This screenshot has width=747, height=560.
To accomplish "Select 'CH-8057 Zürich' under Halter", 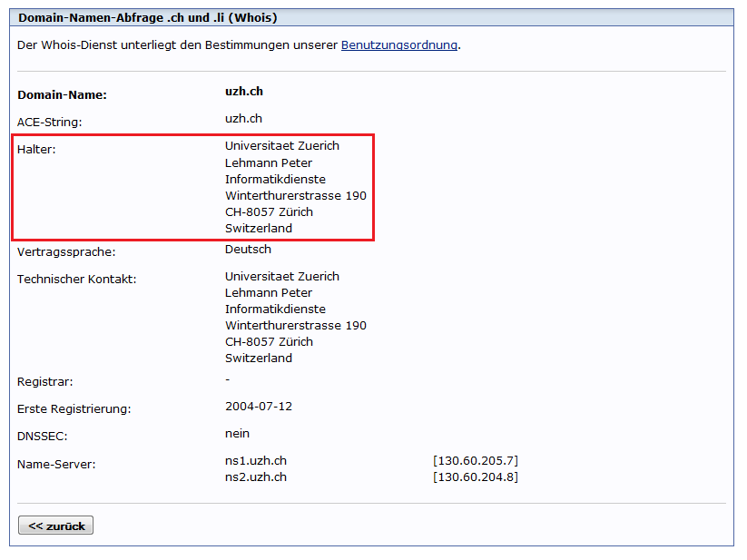I will 270,211.
